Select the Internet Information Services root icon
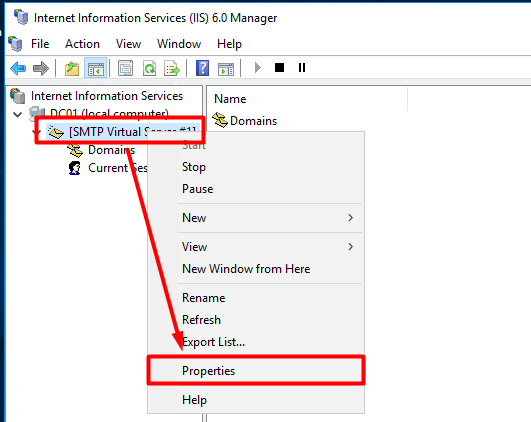Viewport: 531px width, 422px height. pyautogui.click(x=18, y=96)
